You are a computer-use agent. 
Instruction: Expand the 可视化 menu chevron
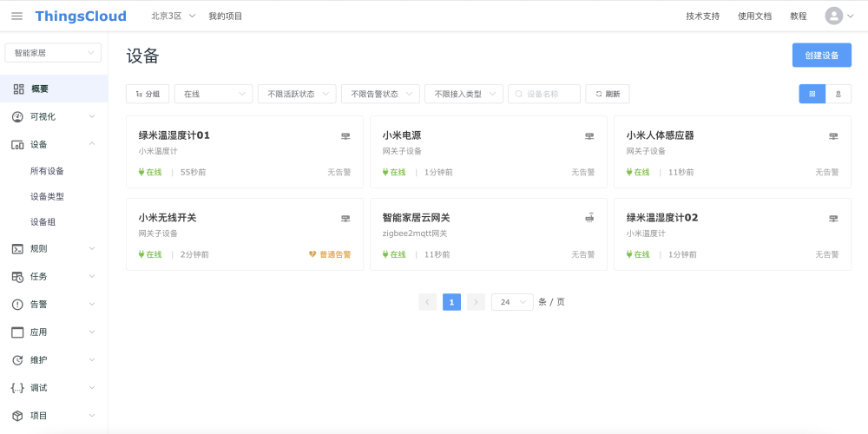pyautogui.click(x=92, y=117)
